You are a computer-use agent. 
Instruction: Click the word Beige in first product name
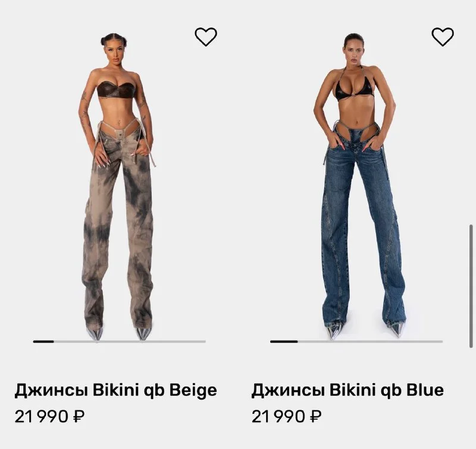click(x=193, y=391)
